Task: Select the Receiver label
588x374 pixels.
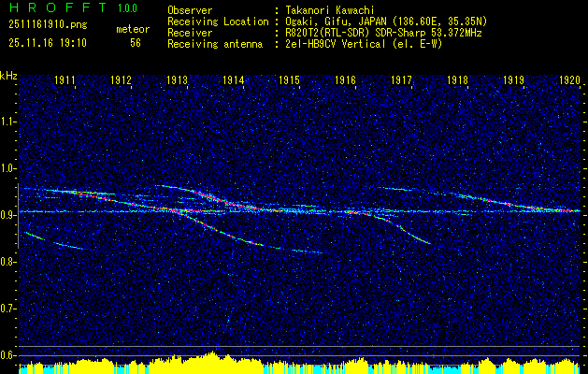Action: 190,33
